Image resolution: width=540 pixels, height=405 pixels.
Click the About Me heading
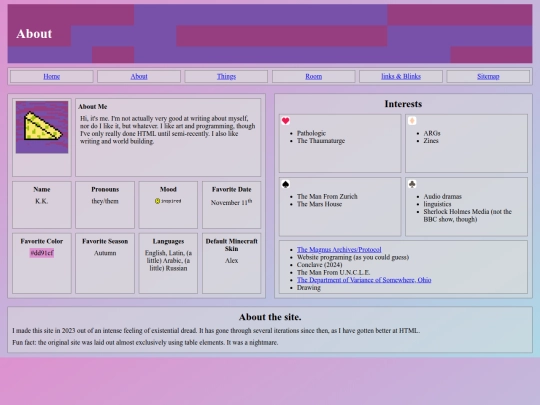pyautogui.click(x=92, y=106)
